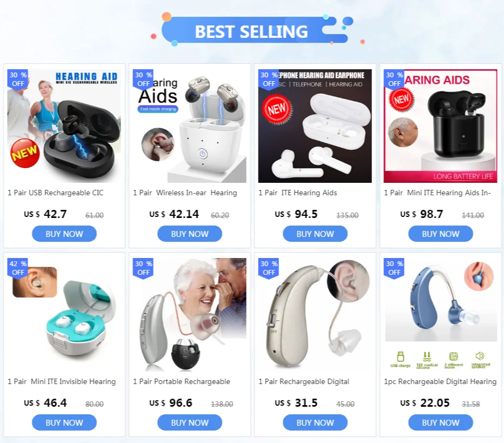
Task: Open the black earbuds charging case image
Action: (64, 126)
